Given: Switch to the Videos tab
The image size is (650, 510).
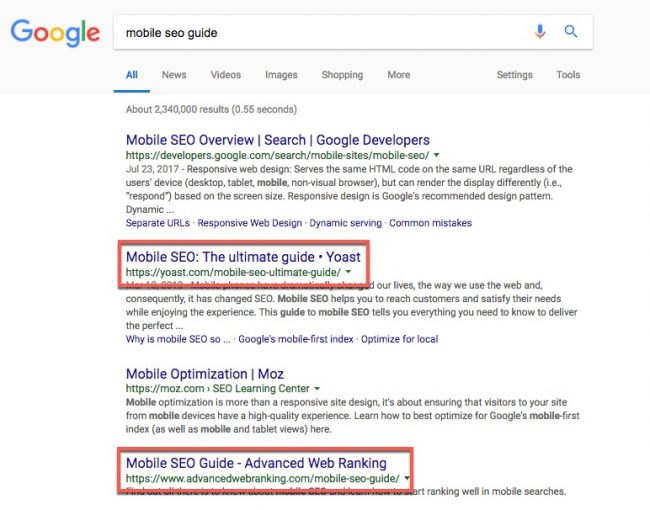Looking at the screenshot, I should (226, 75).
